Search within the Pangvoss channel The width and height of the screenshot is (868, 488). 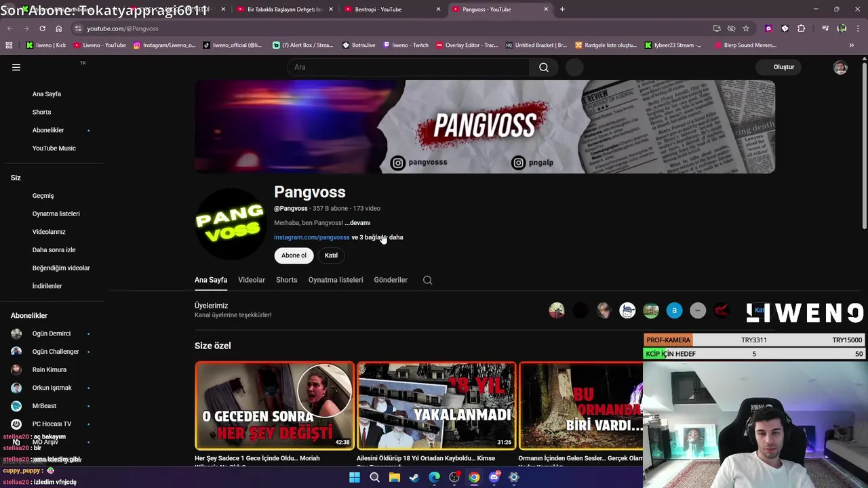point(428,280)
